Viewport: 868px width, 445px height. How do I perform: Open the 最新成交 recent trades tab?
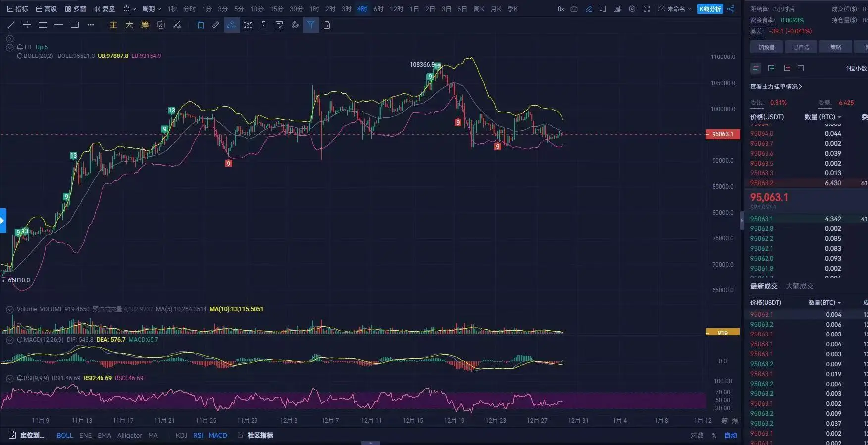tap(764, 286)
